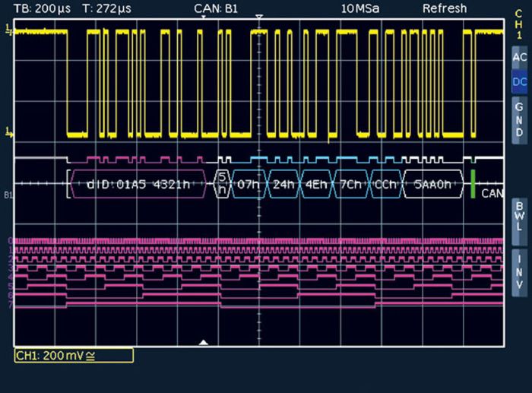This screenshot has height=393, width=532.
Task: Select the dID:01A5 4321h decoded frame
Action: tap(138, 184)
